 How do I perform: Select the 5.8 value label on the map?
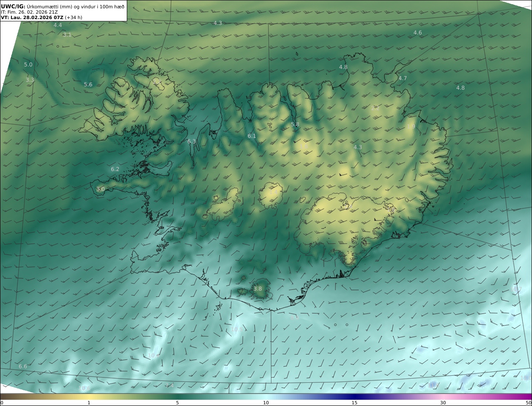[295, 125]
